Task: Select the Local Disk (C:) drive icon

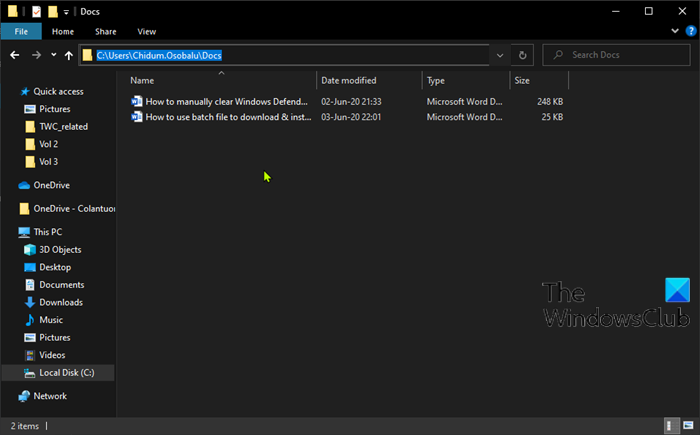Action: tap(29, 373)
